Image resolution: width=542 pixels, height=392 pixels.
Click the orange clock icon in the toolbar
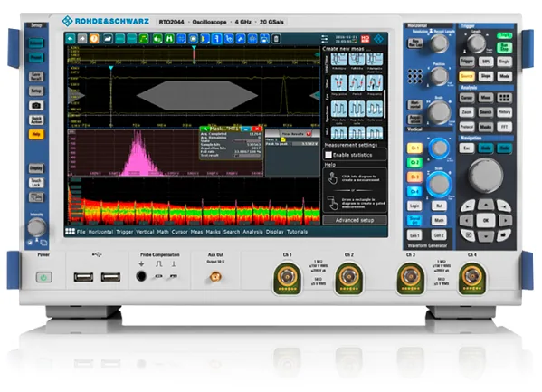(x=94, y=39)
